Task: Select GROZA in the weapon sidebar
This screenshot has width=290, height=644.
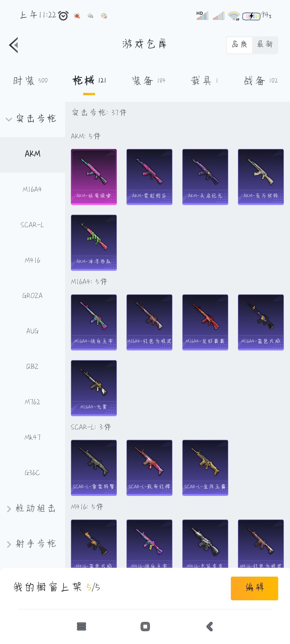Action: 32,296
